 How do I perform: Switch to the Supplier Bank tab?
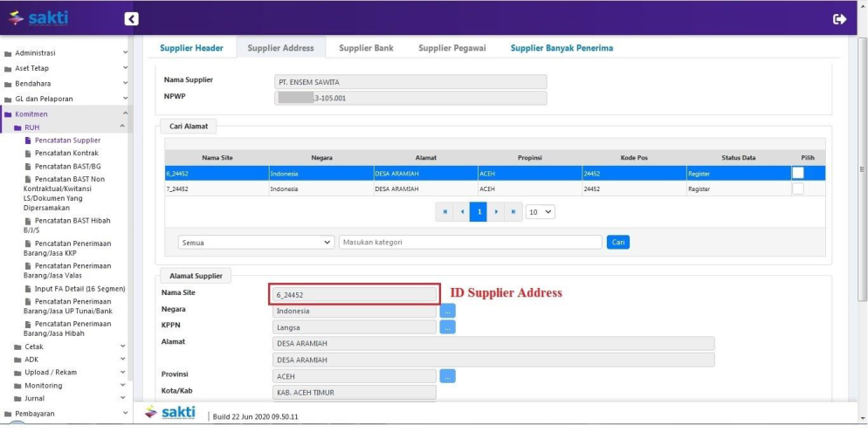(366, 48)
